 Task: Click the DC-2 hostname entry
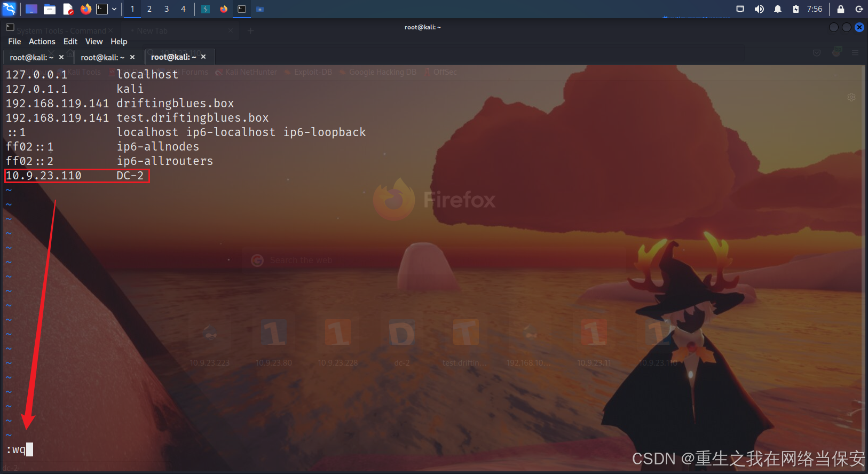(x=130, y=176)
